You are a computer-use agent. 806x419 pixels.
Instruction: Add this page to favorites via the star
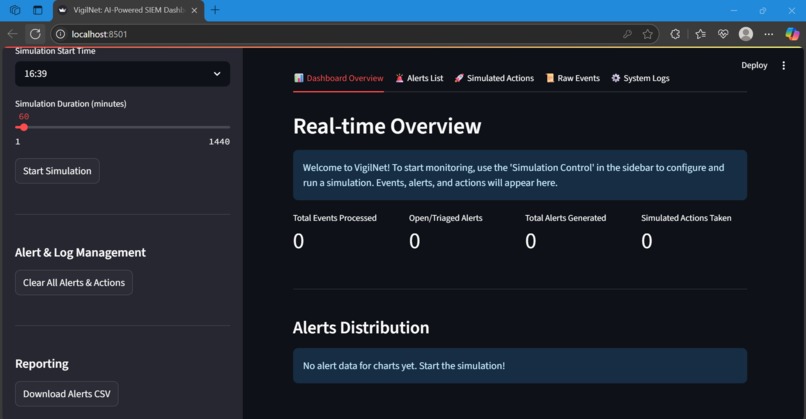coord(648,34)
